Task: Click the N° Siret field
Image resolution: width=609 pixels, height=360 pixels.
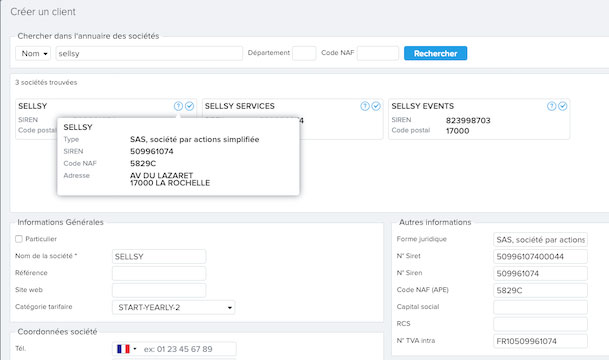Action: pos(540,257)
